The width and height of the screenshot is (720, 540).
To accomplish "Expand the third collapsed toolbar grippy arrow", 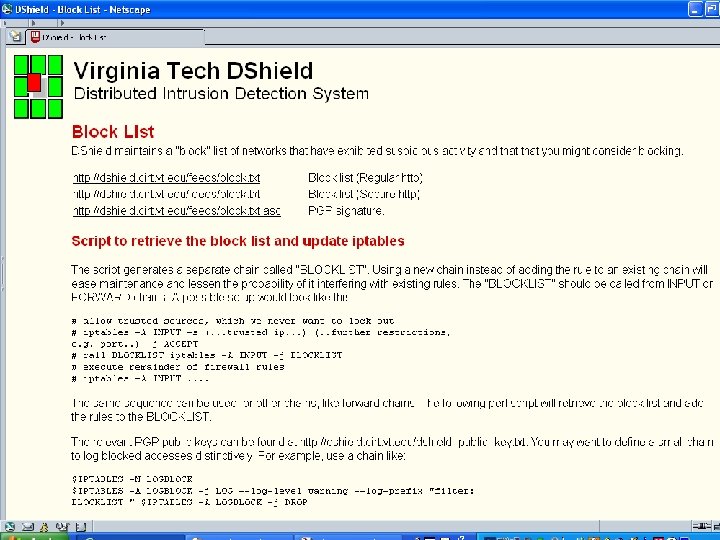I will click(x=62, y=22).
